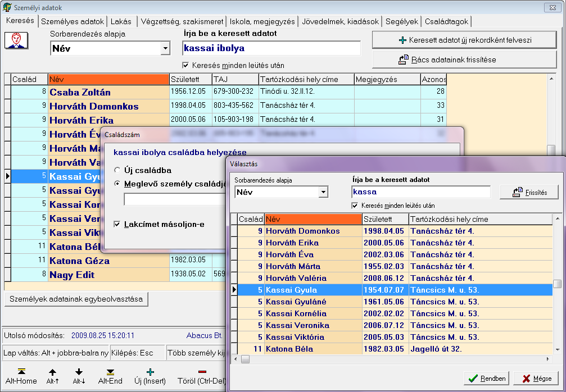This screenshot has height=392, width=566.
Task: Open the Személyes adatok tab
Action: tap(72, 22)
